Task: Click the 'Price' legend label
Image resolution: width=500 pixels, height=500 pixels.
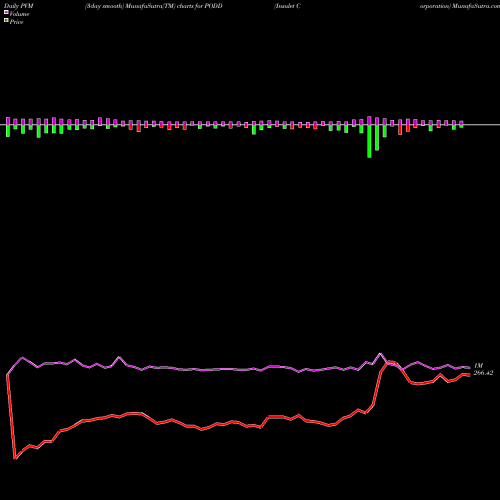Action: point(16,22)
